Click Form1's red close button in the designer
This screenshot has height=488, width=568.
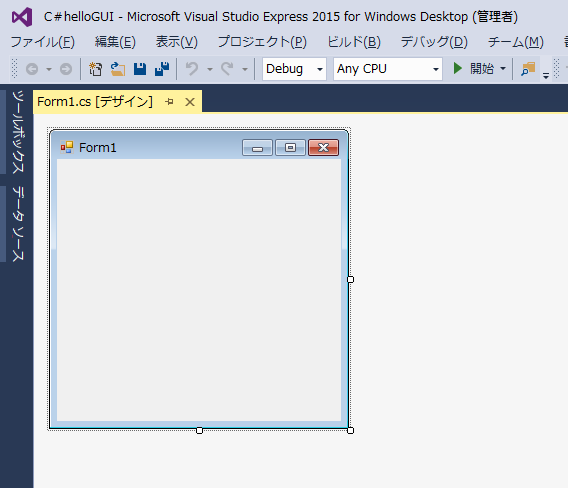[323, 148]
